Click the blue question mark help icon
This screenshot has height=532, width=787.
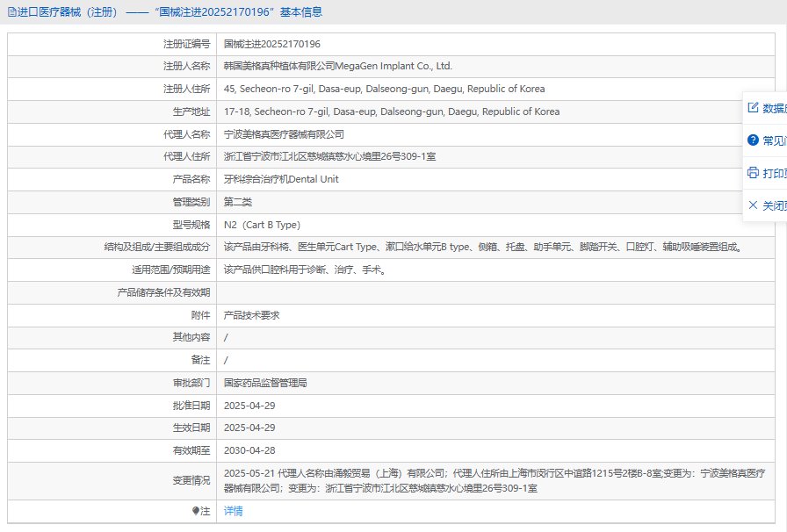(x=753, y=140)
